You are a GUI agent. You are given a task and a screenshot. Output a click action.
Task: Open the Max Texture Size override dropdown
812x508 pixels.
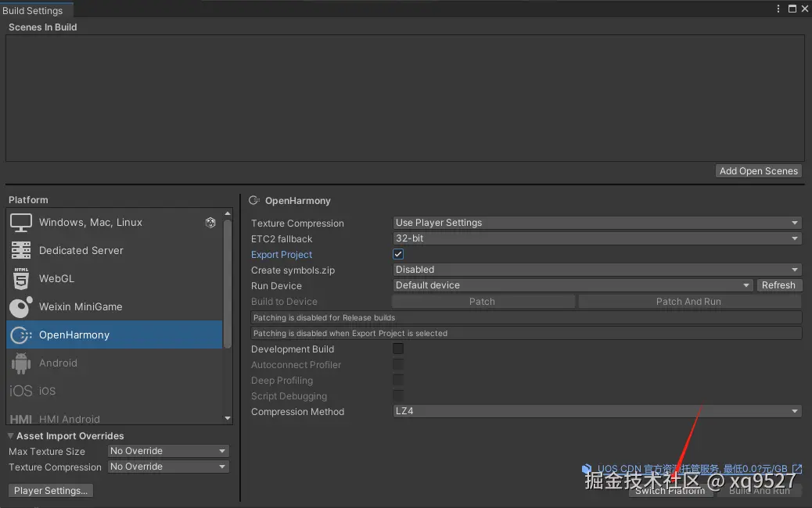click(x=168, y=451)
